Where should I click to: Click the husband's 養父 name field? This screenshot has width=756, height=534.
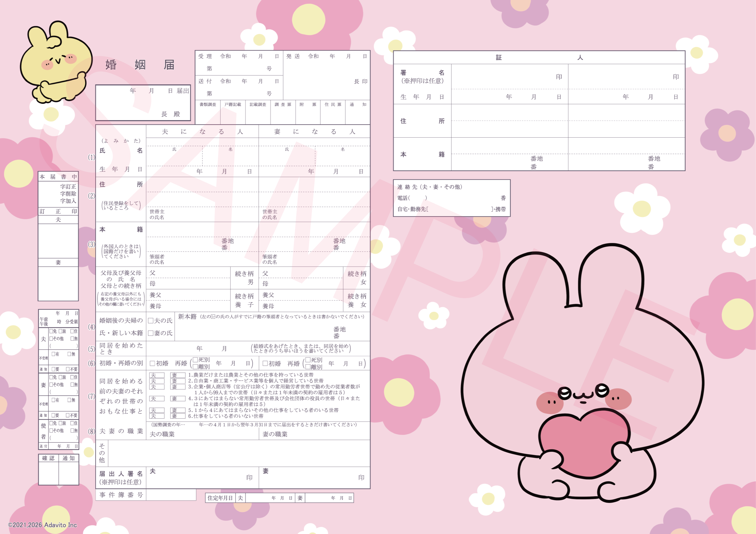click(188, 295)
